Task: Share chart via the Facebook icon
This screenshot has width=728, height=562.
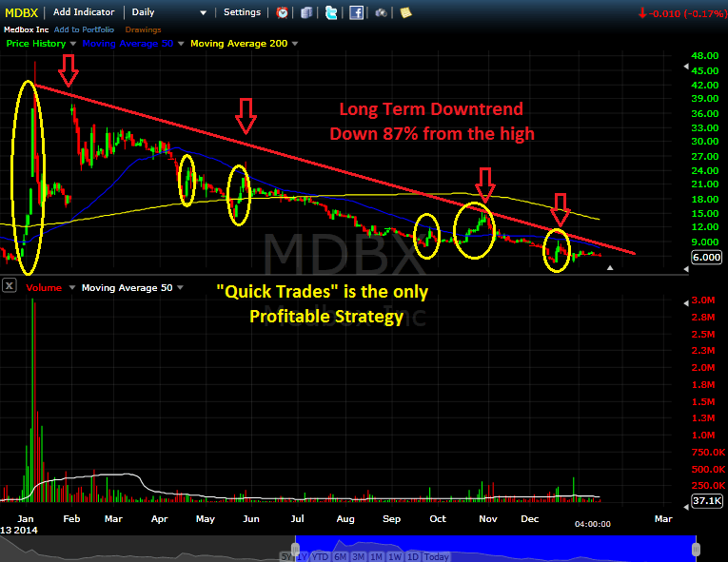Action: click(356, 12)
